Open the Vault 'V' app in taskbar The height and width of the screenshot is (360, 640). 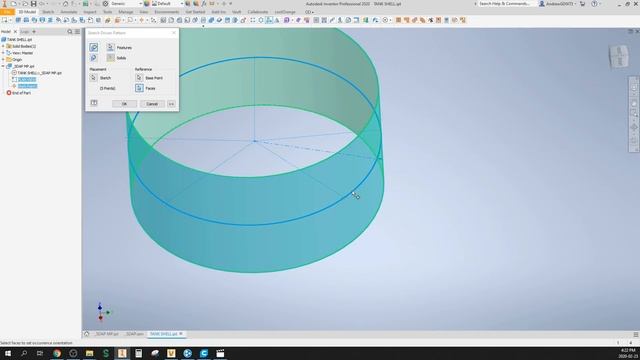[x=171, y=353]
